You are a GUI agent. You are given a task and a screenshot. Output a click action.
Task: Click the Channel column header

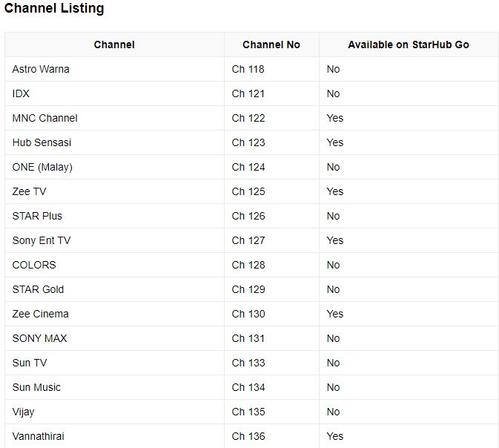[114, 45]
